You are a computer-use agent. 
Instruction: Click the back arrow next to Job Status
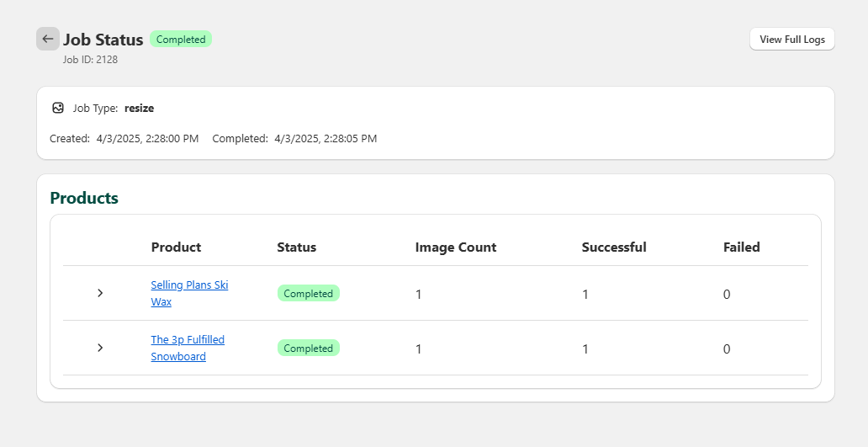[47, 39]
